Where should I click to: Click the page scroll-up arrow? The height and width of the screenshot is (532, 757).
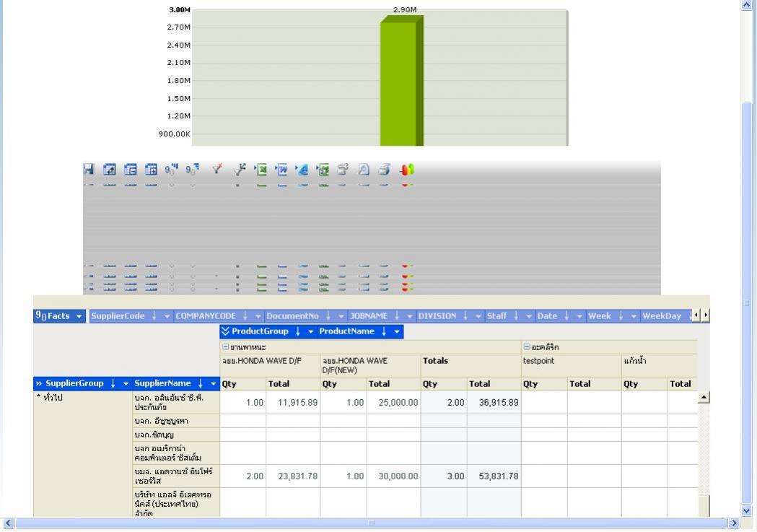click(746, 5)
